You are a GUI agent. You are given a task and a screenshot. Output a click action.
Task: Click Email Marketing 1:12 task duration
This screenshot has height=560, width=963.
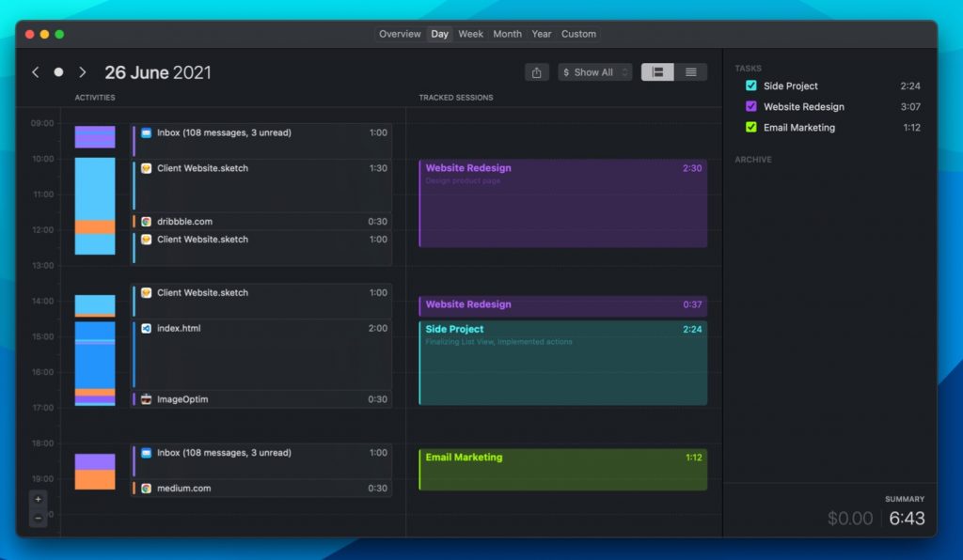(x=911, y=128)
